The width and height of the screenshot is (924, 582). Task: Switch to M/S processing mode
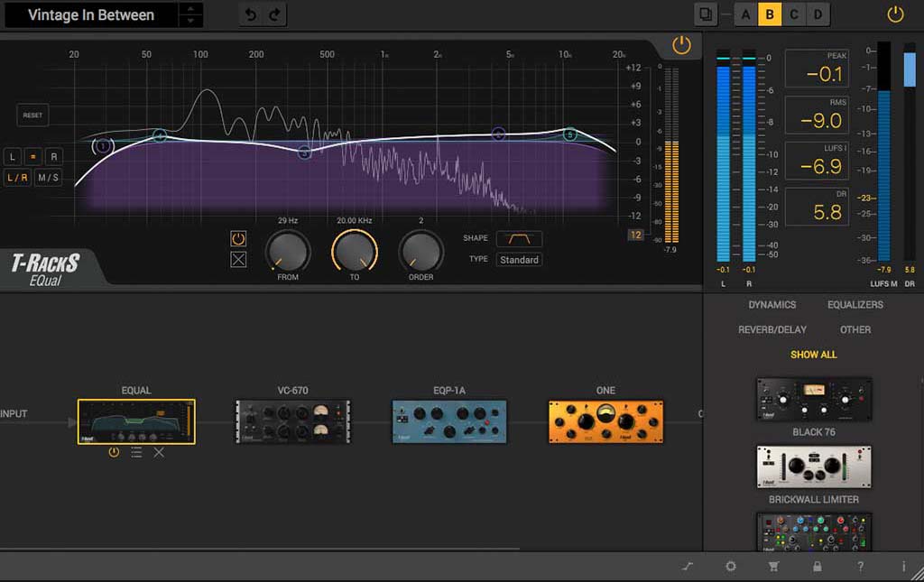[48, 178]
